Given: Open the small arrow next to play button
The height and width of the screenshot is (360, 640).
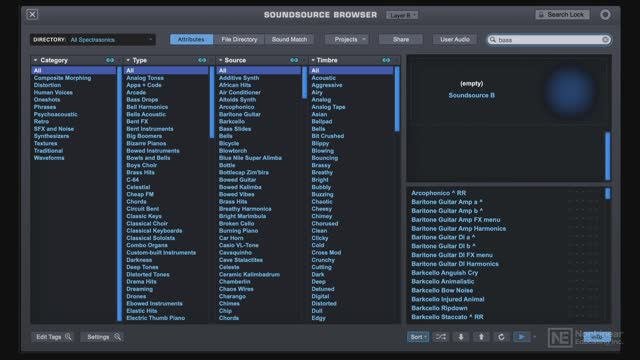Looking at the screenshot, I should (535, 337).
